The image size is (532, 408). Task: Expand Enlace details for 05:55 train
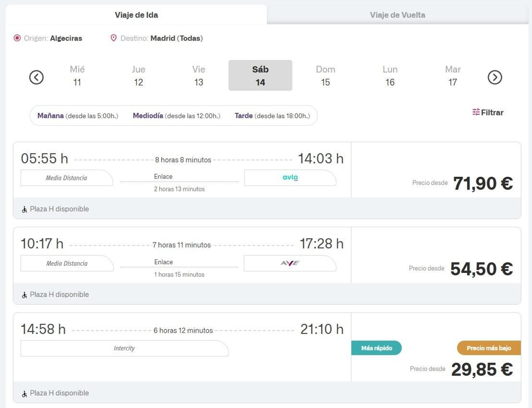tap(163, 177)
